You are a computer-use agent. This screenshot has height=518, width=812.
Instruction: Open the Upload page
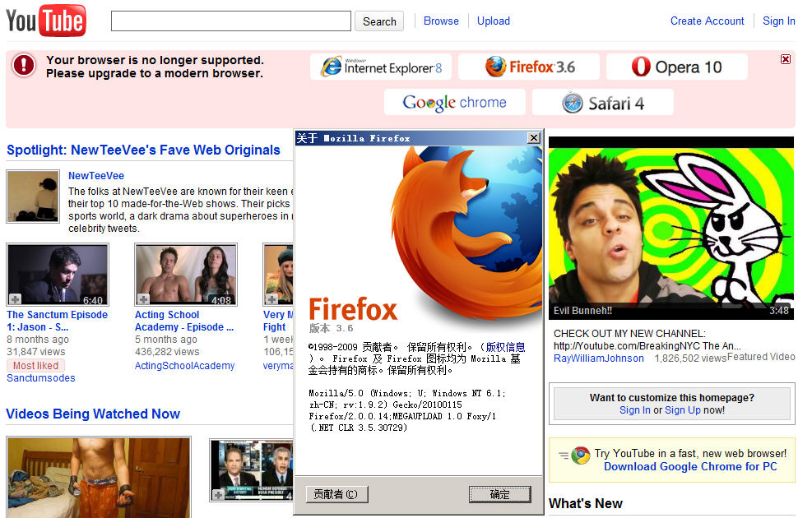(494, 21)
